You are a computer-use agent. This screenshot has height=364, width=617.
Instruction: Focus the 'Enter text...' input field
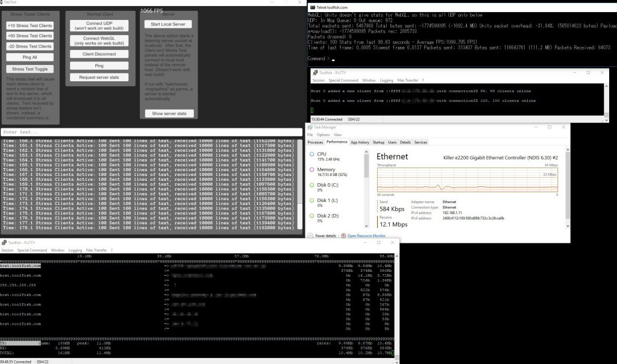pyautogui.click(x=151, y=132)
